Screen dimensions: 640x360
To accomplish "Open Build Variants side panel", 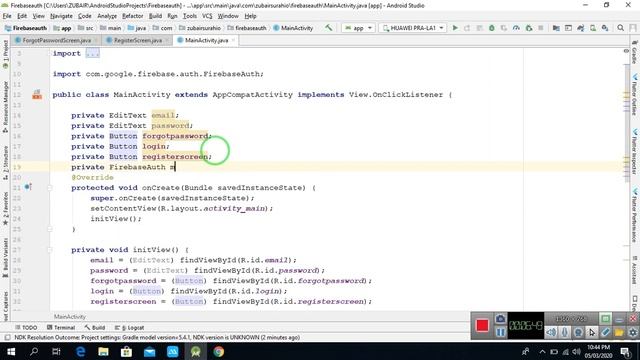I will pyautogui.click(x=5, y=258).
